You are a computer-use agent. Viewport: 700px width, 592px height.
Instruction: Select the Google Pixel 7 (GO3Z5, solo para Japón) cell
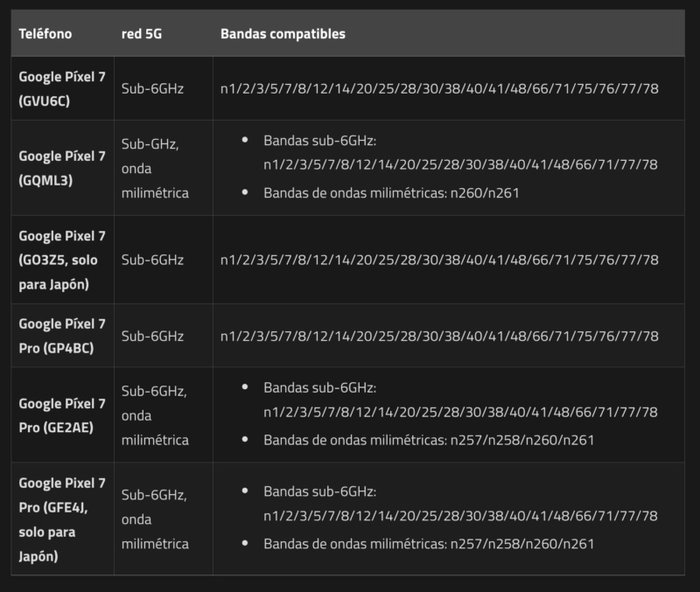62,260
